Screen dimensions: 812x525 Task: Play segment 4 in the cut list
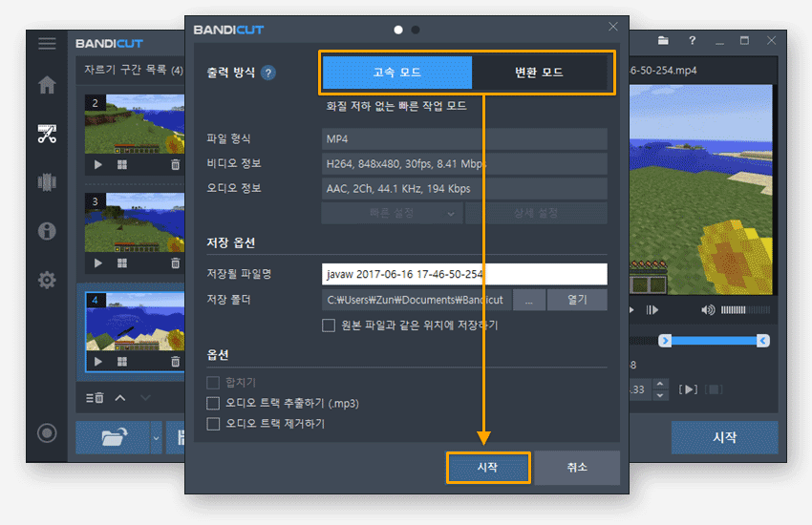pos(98,362)
